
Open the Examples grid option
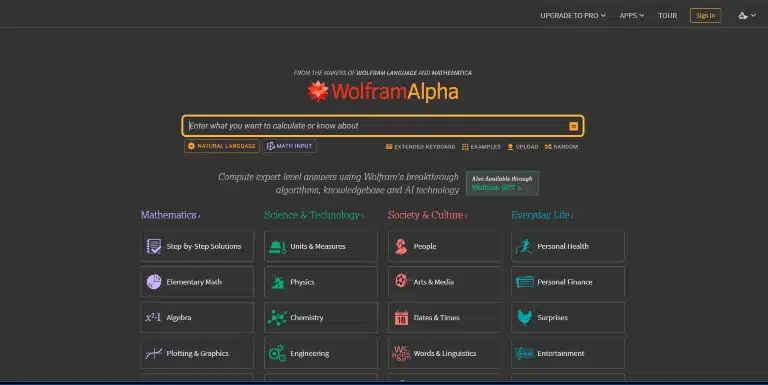point(481,146)
